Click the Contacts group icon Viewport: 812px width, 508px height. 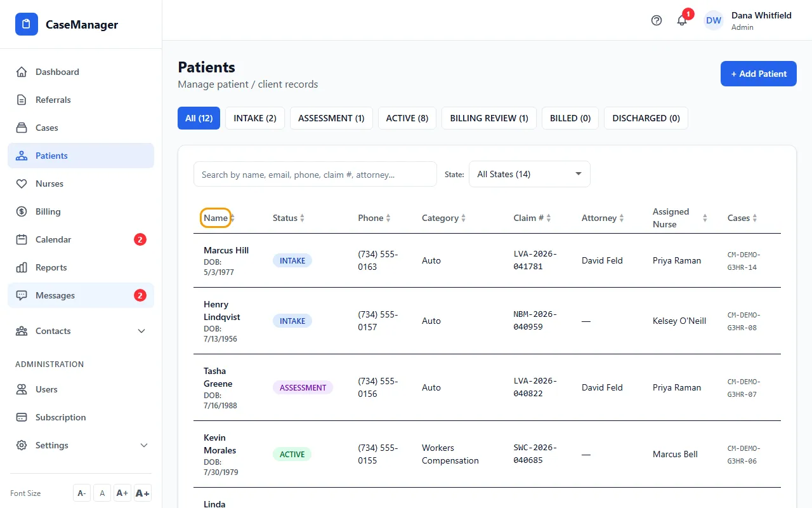pos(22,331)
